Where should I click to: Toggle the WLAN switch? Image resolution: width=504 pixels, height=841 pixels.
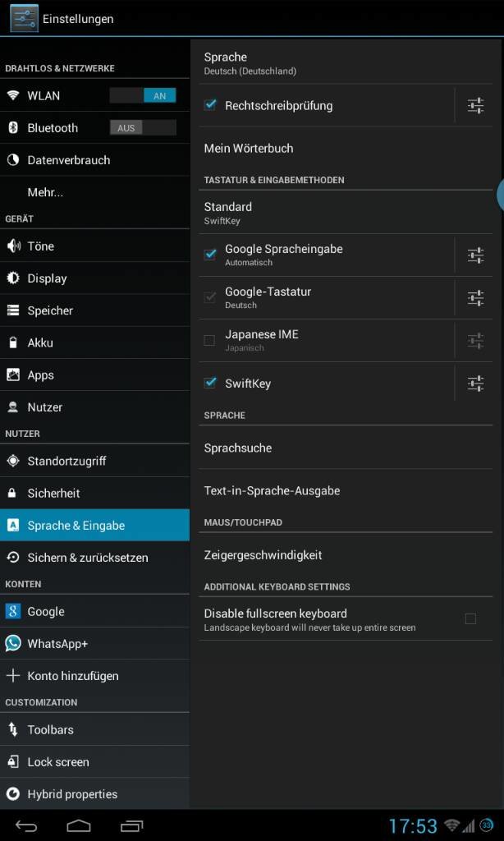[x=143, y=96]
